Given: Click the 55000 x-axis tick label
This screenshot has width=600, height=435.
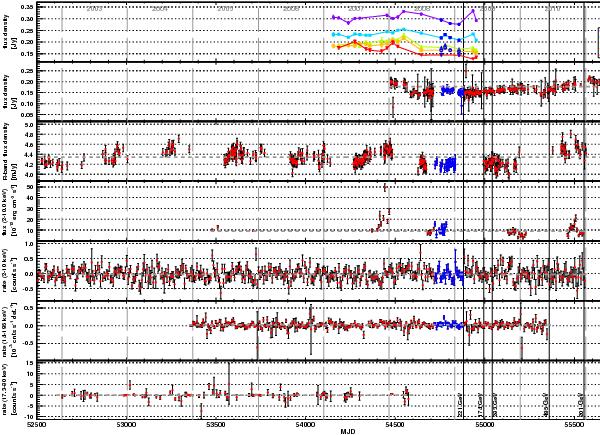Looking at the screenshot, I should [485, 424].
